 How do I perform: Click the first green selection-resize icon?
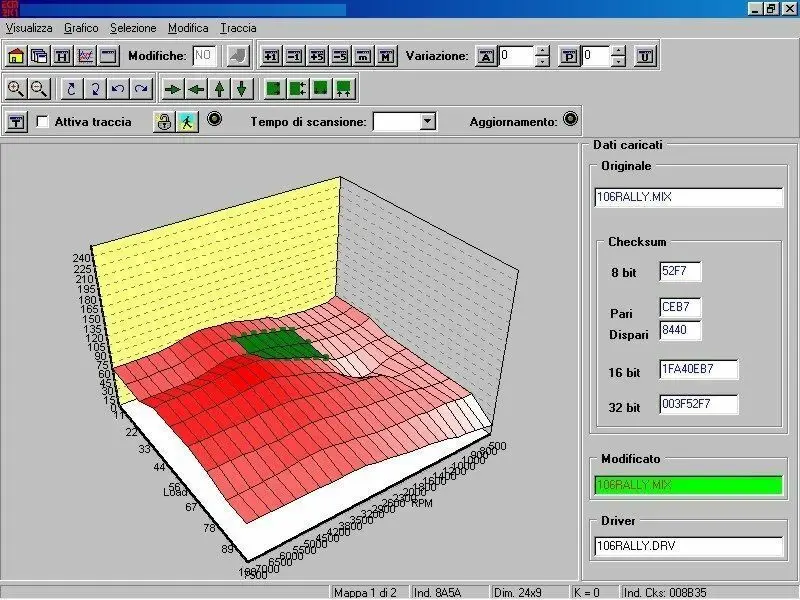click(x=274, y=89)
